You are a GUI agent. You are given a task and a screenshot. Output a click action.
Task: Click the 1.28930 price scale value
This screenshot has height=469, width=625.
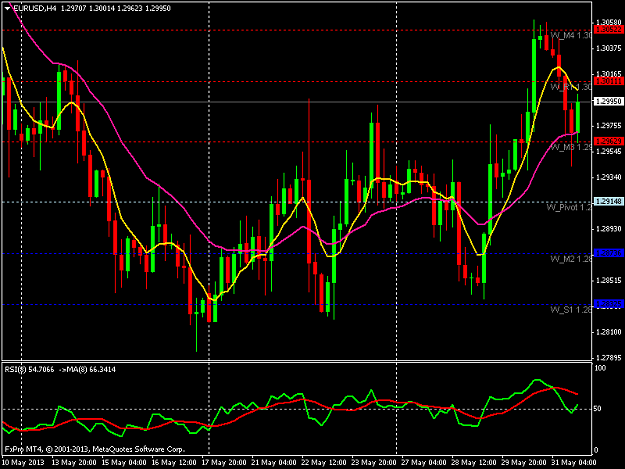coord(609,229)
